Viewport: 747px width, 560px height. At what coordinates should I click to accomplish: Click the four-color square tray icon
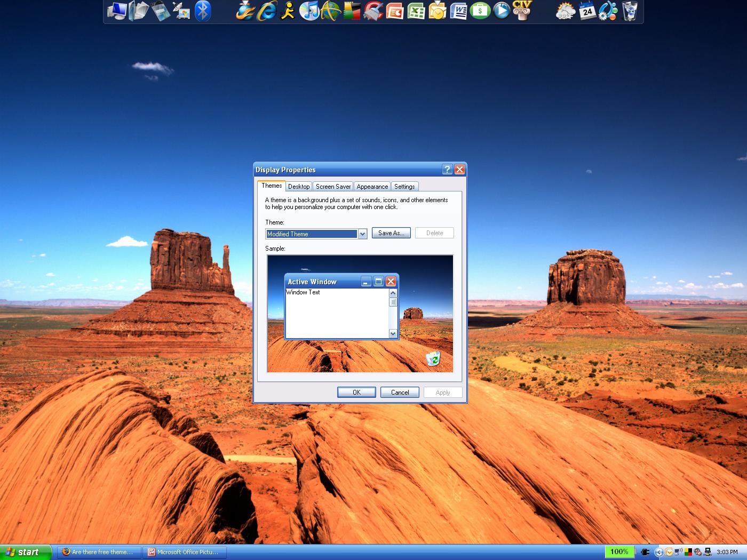pyautogui.click(x=688, y=552)
